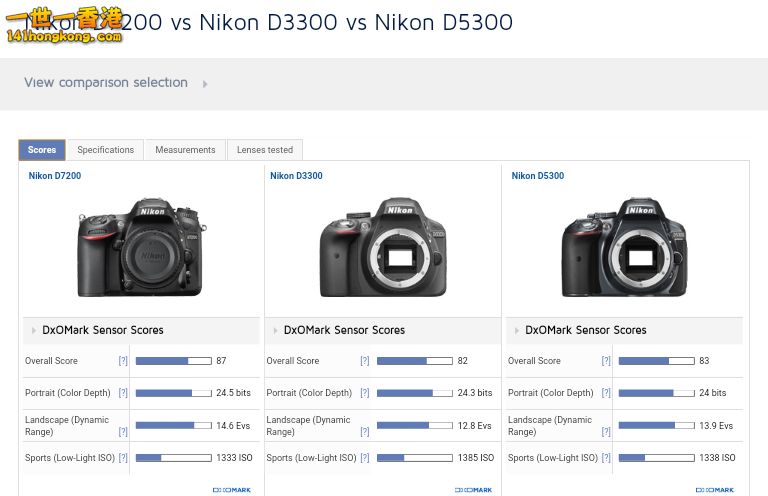This screenshot has height=496, width=768.
Task: Click the Nikon D3300 camera image
Action: (383, 247)
